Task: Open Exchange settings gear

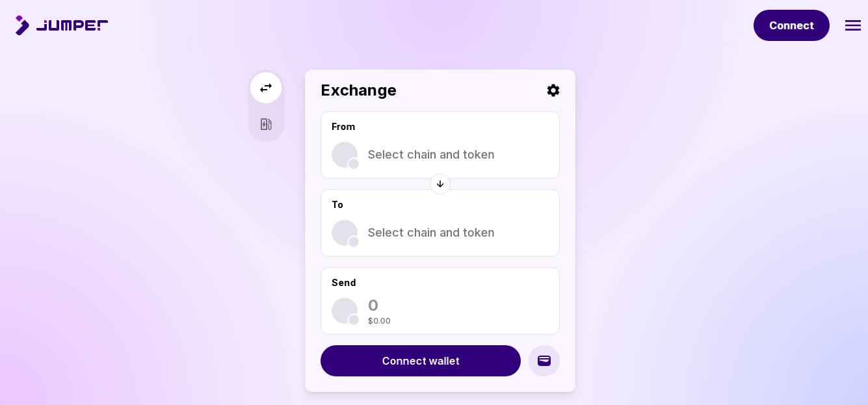Action: pyautogui.click(x=553, y=90)
